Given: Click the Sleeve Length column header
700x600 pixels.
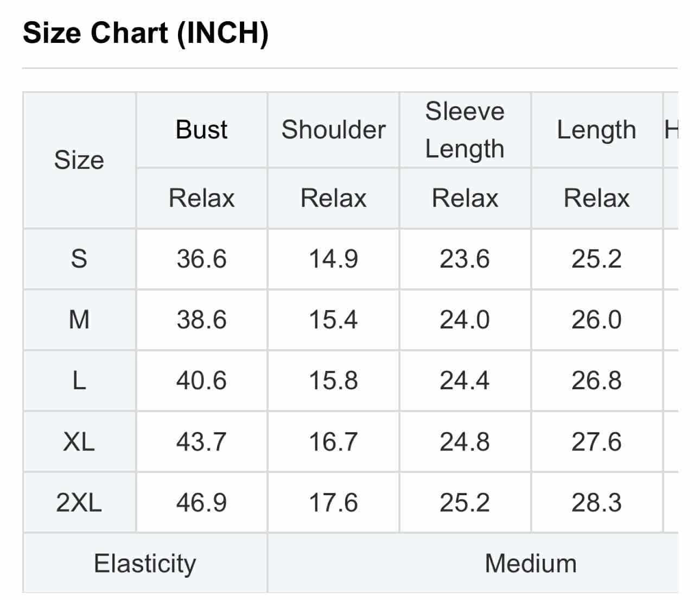Looking at the screenshot, I should pos(465,130).
